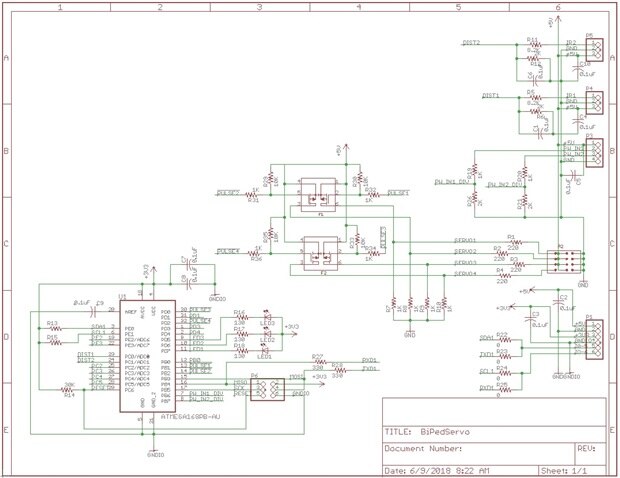Image resolution: width=620 pixels, height=478 pixels.
Task: Select resistor R31 next to PULSE2
Action: (x=251, y=195)
